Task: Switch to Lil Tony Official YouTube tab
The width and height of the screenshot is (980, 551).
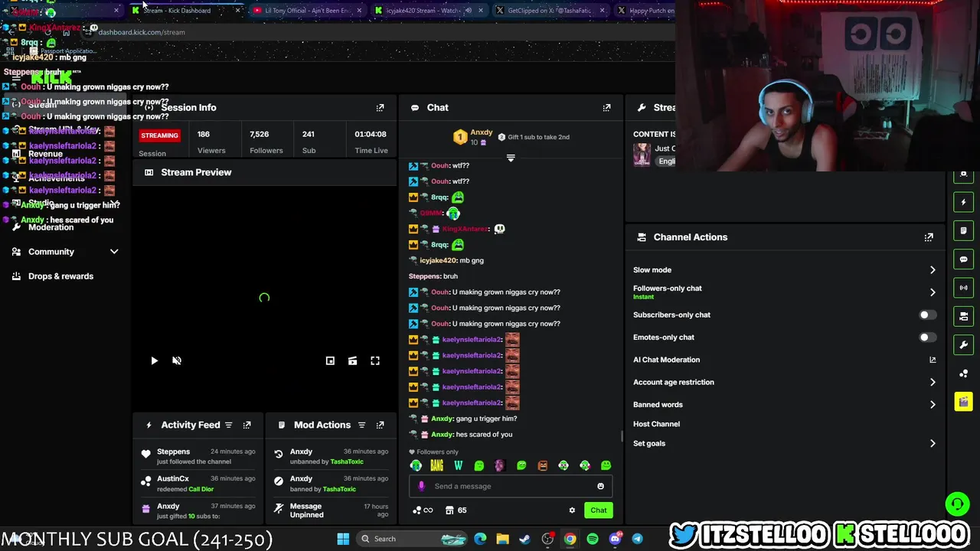Action: tap(306, 11)
